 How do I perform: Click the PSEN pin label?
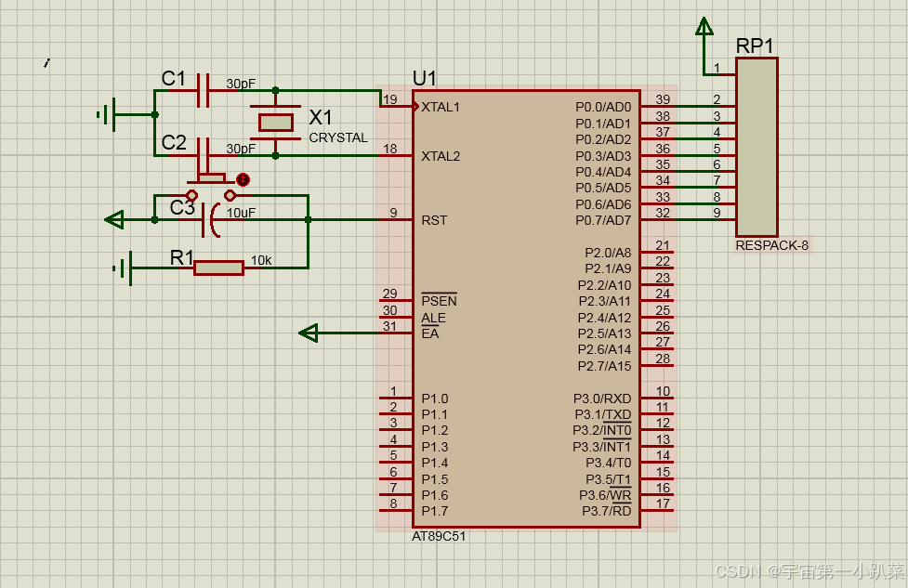pyautogui.click(x=439, y=301)
